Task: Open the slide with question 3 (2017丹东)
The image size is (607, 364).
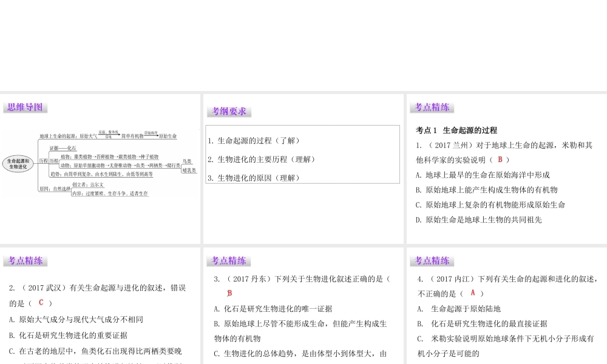Action: point(303,306)
